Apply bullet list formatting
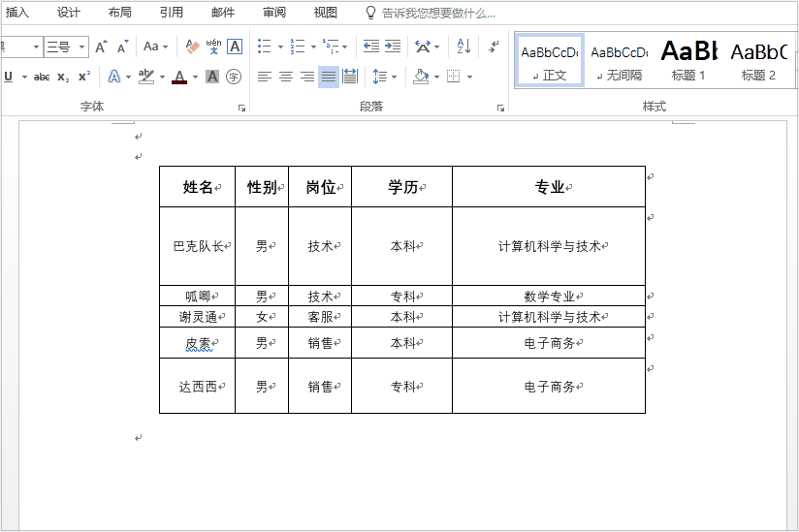Image resolution: width=799 pixels, height=532 pixels. [x=264, y=47]
